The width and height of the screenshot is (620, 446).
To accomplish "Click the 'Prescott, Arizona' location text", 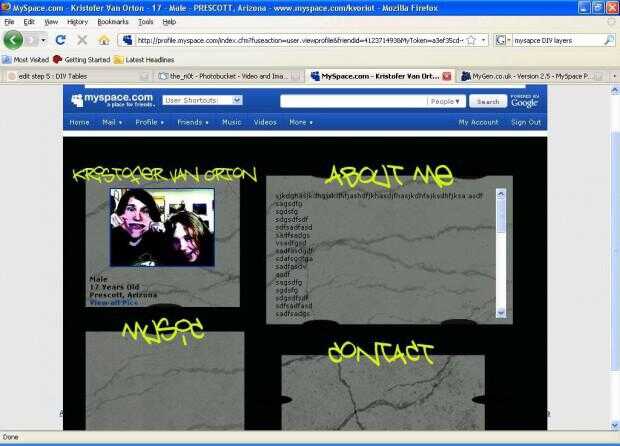I will pyautogui.click(x=123, y=295).
